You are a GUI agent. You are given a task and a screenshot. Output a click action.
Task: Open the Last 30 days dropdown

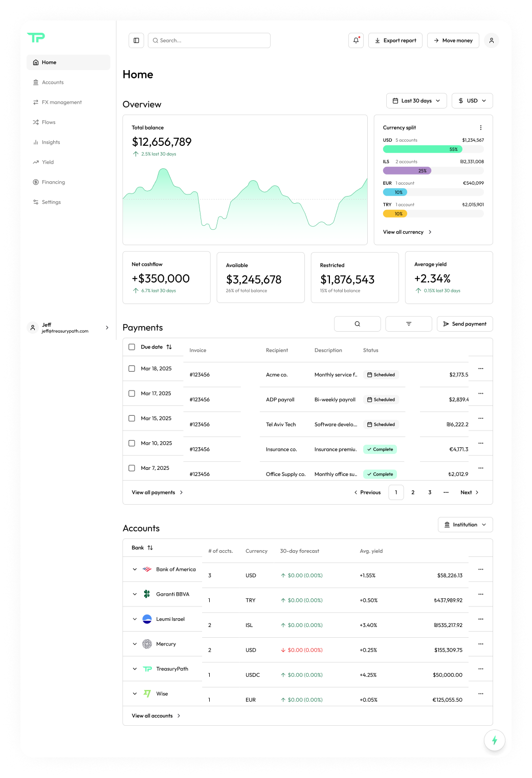coord(416,100)
